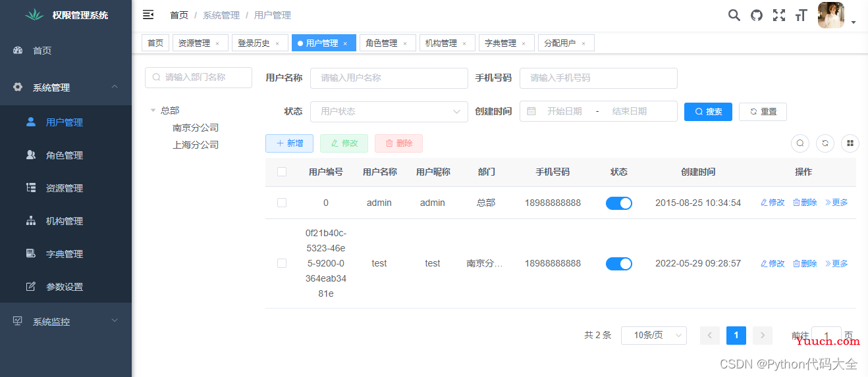Close the 分配用户 tab
868x377 pixels.
[583, 43]
